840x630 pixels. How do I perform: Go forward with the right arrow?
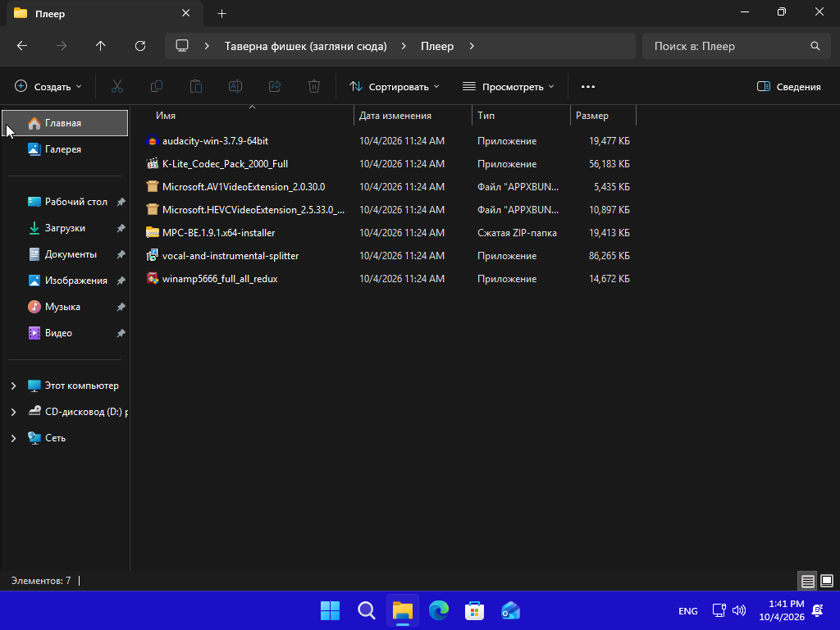pyautogui.click(x=62, y=46)
